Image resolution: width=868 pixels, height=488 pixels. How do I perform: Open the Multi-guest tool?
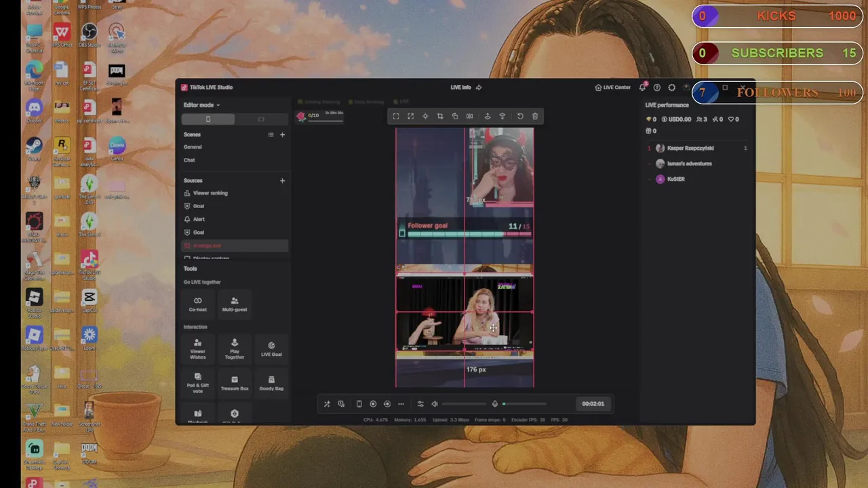pyautogui.click(x=235, y=304)
